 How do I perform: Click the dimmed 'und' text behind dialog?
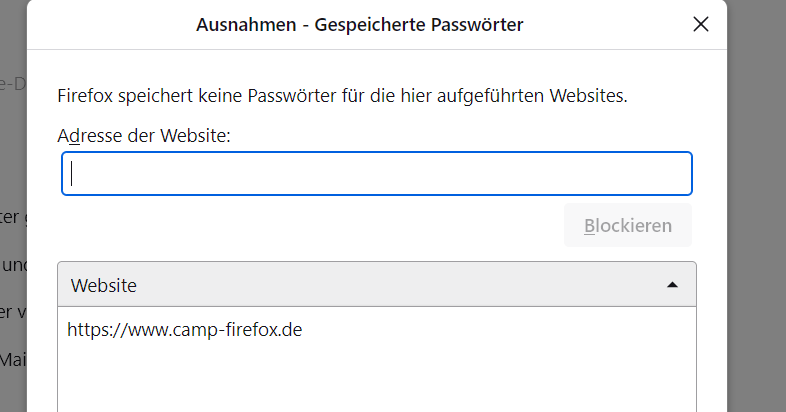tap(13, 265)
